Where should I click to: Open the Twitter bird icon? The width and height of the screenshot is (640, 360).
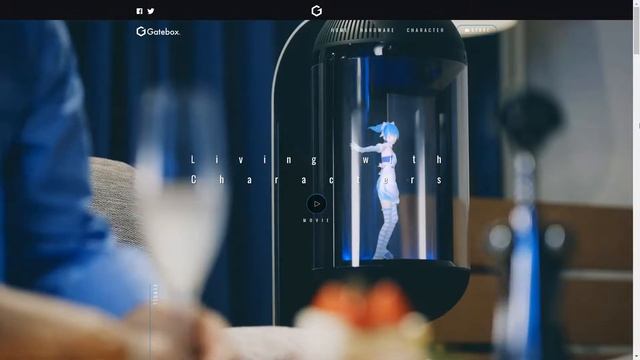click(151, 11)
